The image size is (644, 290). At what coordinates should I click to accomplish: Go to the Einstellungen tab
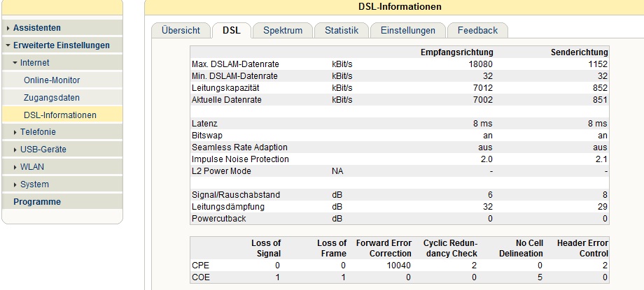[x=408, y=30]
